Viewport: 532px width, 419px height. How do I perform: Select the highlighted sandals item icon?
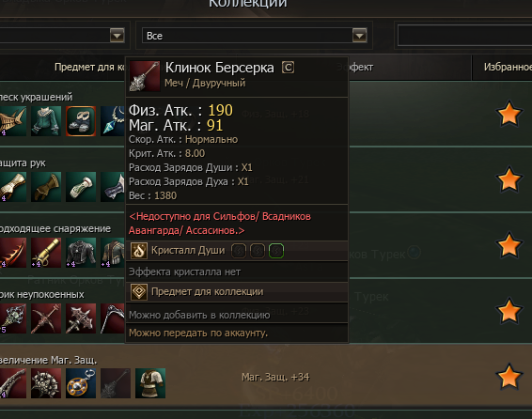click(81, 121)
